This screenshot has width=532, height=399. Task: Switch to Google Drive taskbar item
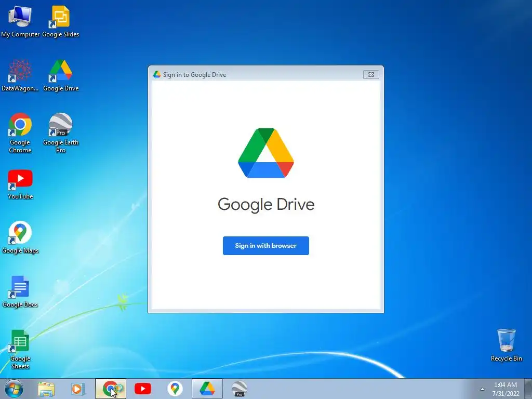pos(207,389)
